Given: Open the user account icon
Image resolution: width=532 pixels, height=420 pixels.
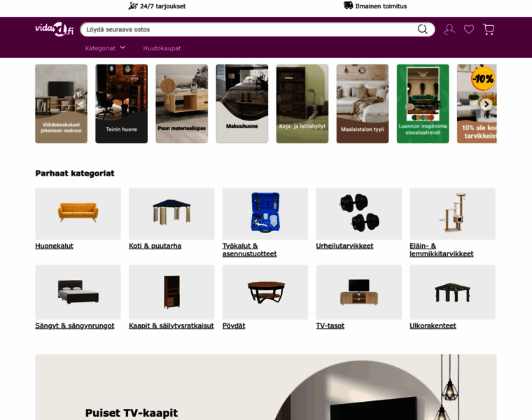Looking at the screenshot, I should (449, 29).
